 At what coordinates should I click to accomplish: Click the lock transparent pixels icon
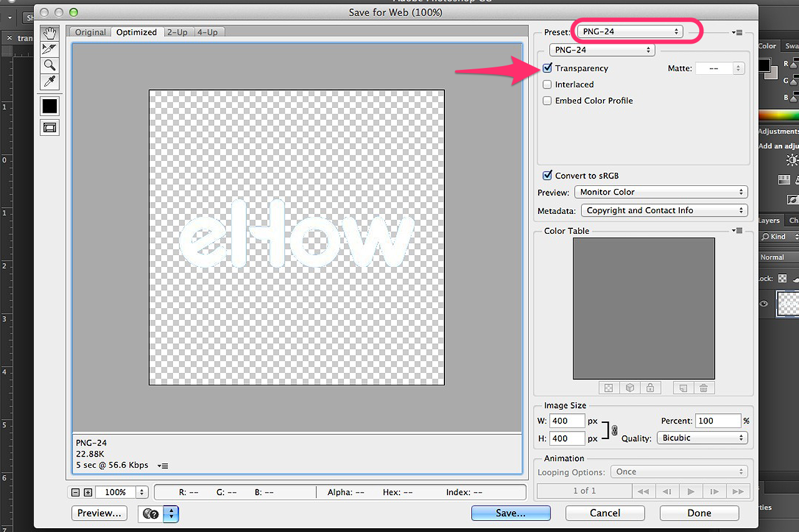click(782, 279)
